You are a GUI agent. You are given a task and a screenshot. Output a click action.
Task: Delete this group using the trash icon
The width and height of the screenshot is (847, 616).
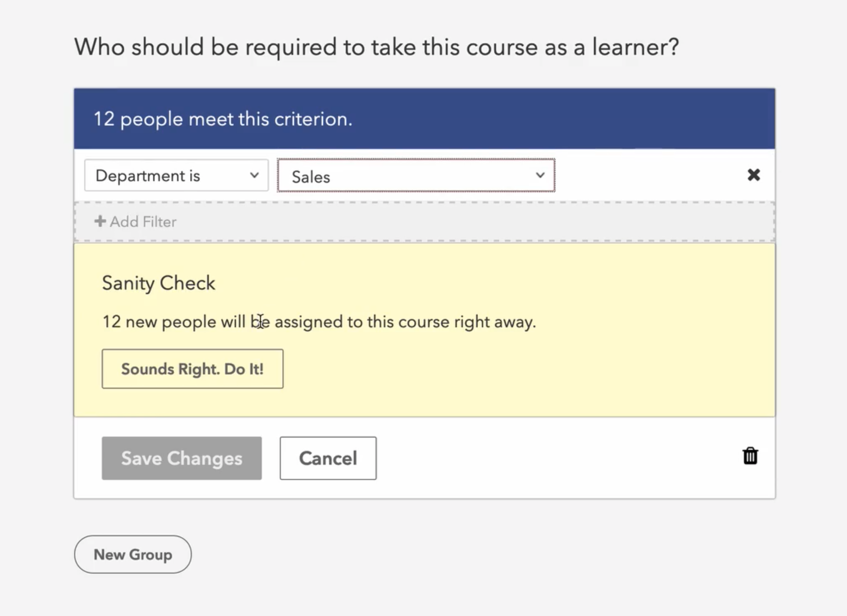[x=750, y=456]
